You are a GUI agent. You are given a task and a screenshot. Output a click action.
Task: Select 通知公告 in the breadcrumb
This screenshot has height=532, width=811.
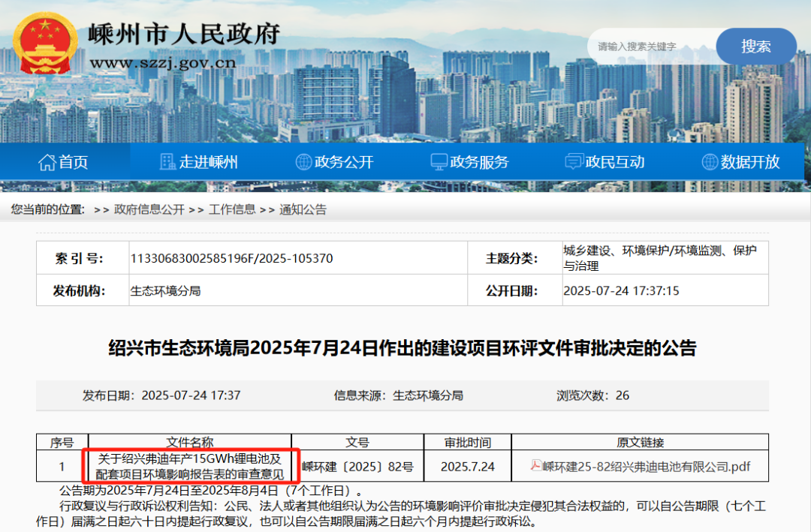(303, 210)
